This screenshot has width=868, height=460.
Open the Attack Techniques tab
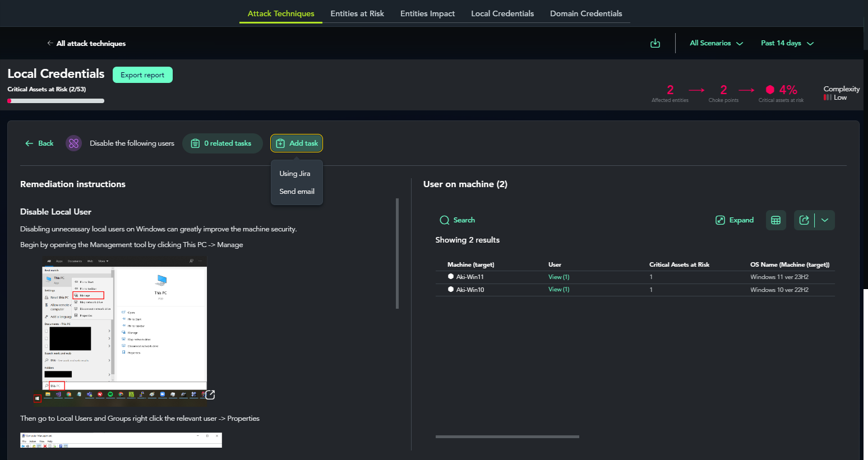pyautogui.click(x=281, y=13)
